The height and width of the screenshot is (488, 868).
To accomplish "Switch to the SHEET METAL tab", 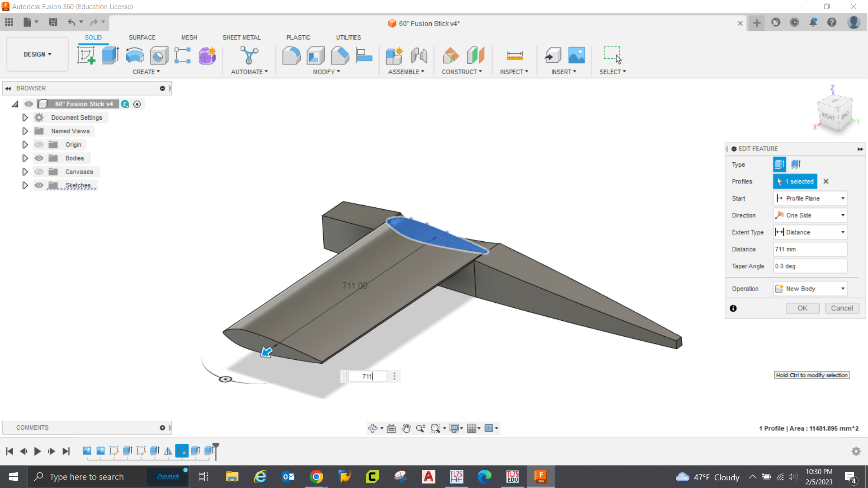I will (242, 38).
